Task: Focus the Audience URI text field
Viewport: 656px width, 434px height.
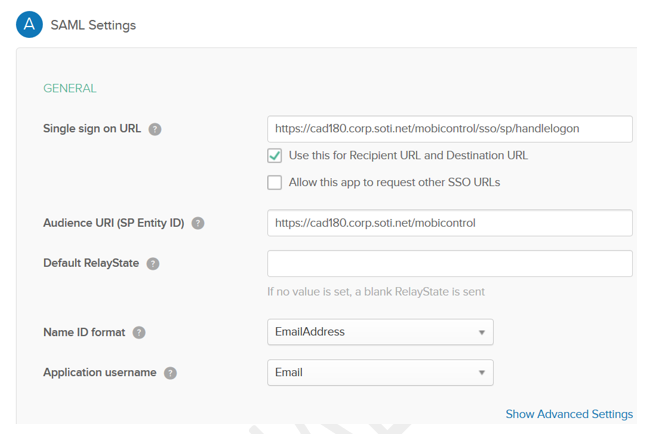Action: [x=449, y=223]
